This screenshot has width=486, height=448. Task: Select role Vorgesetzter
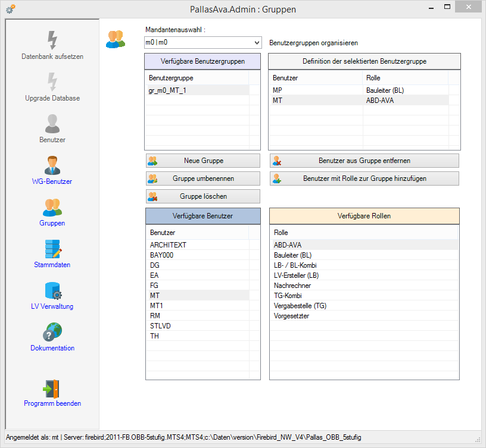click(x=364, y=316)
